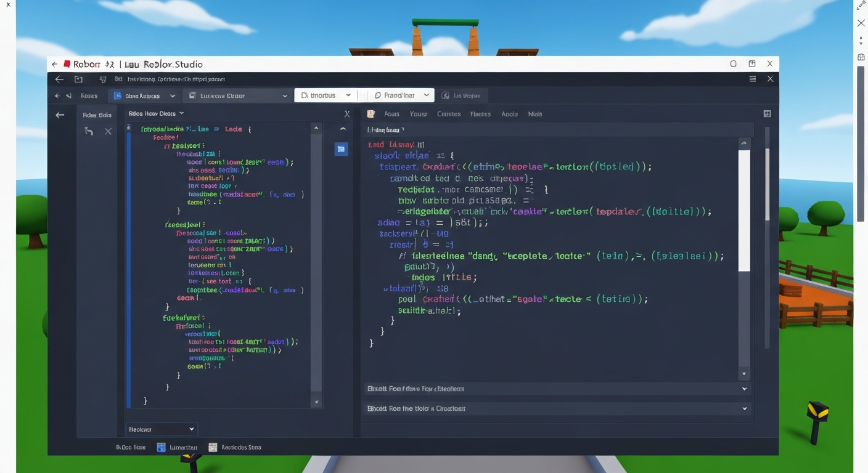Click the white scrollbar thumb in right editor
The height and width of the screenshot is (473, 868).
pos(744,210)
